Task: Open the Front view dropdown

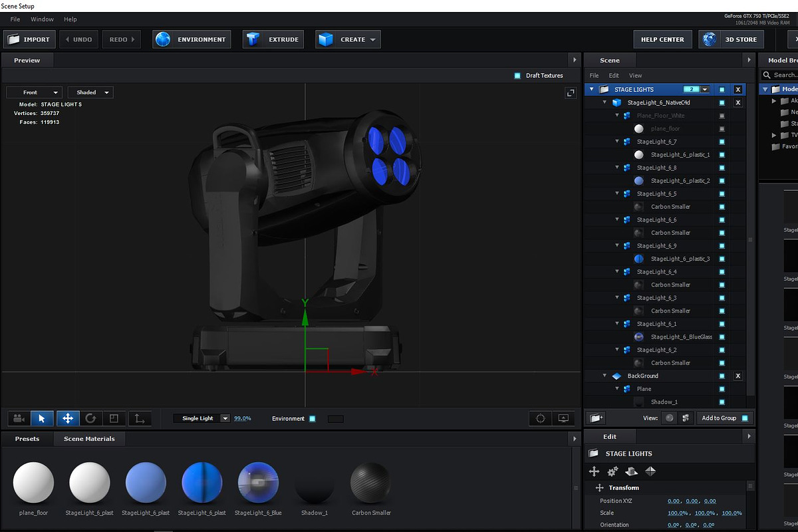Action: pos(34,92)
